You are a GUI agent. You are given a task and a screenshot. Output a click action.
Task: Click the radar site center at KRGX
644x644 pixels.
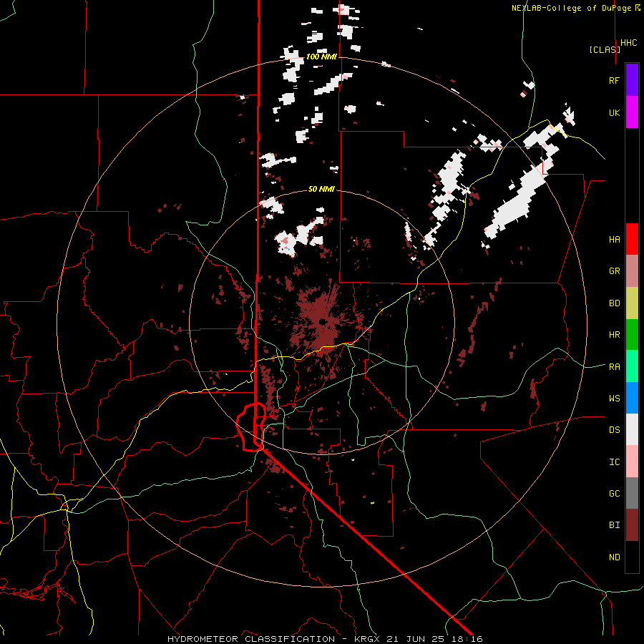click(x=323, y=321)
